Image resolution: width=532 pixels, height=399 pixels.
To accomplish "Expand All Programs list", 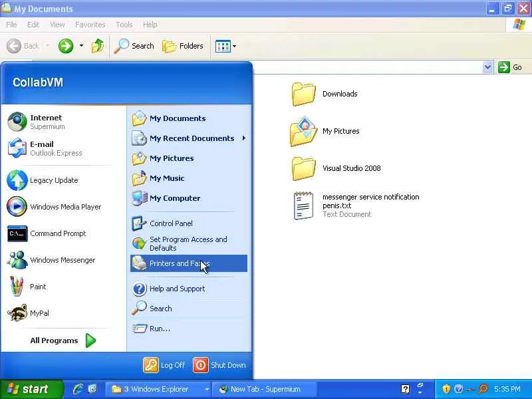I will (x=63, y=340).
